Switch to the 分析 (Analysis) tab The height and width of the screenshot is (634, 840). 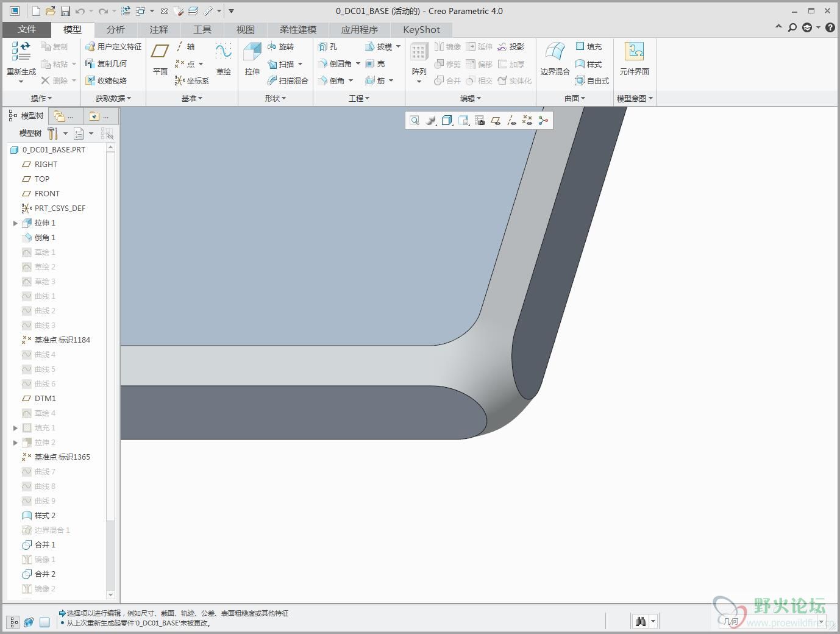pos(115,29)
